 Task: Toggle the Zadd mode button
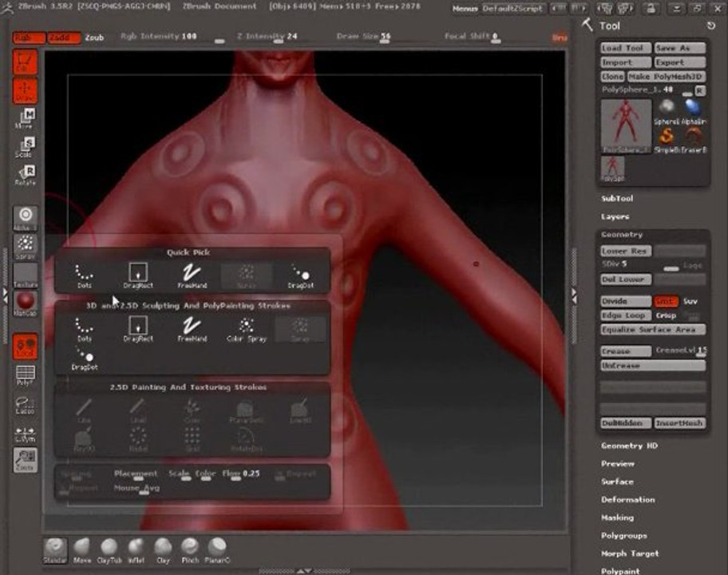[64, 38]
